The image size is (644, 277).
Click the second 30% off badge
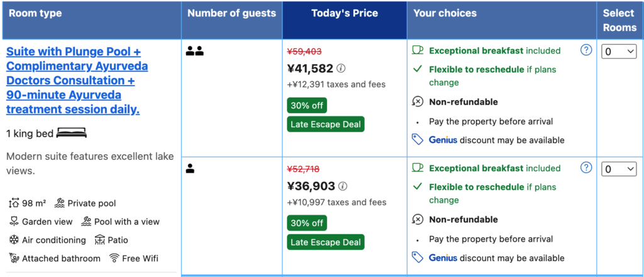pos(307,223)
